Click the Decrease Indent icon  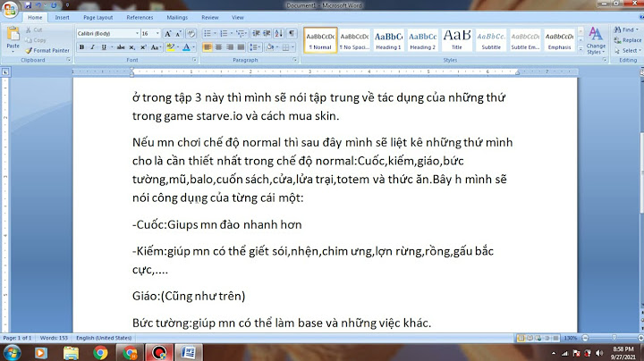256,34
